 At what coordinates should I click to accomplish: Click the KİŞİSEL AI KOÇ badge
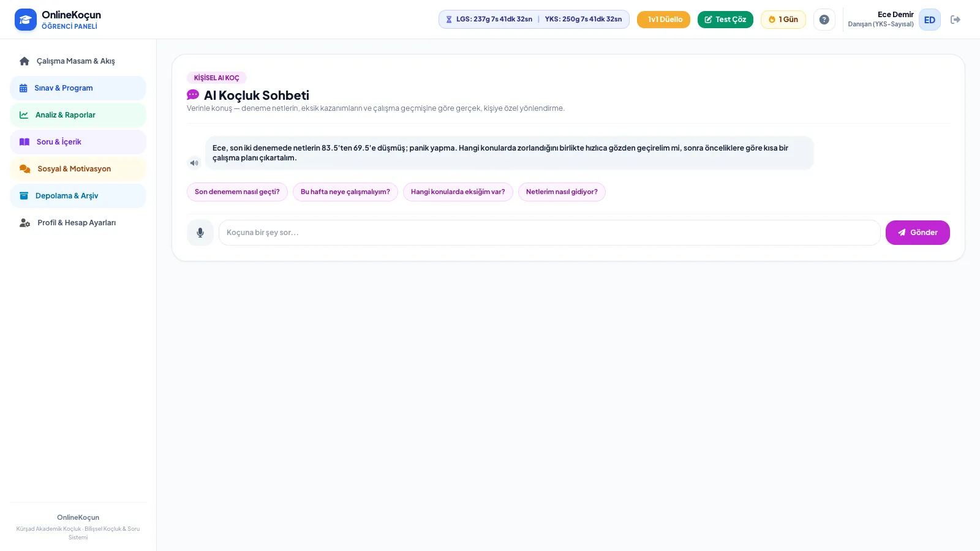(217, 78)
